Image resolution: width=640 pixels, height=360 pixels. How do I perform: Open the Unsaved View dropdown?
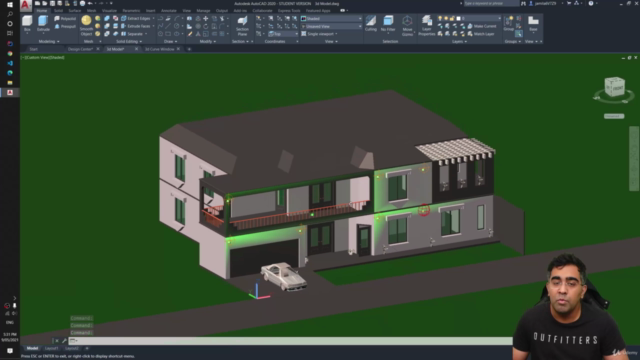331,26
